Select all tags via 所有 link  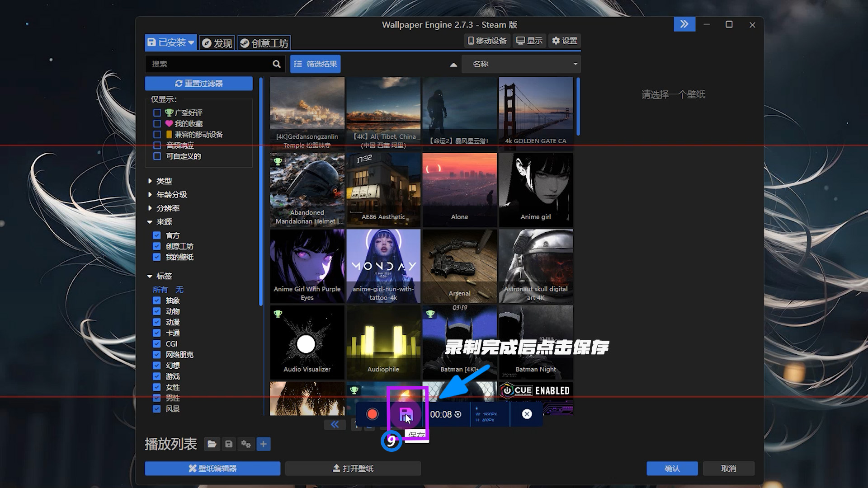pos(160,290)
